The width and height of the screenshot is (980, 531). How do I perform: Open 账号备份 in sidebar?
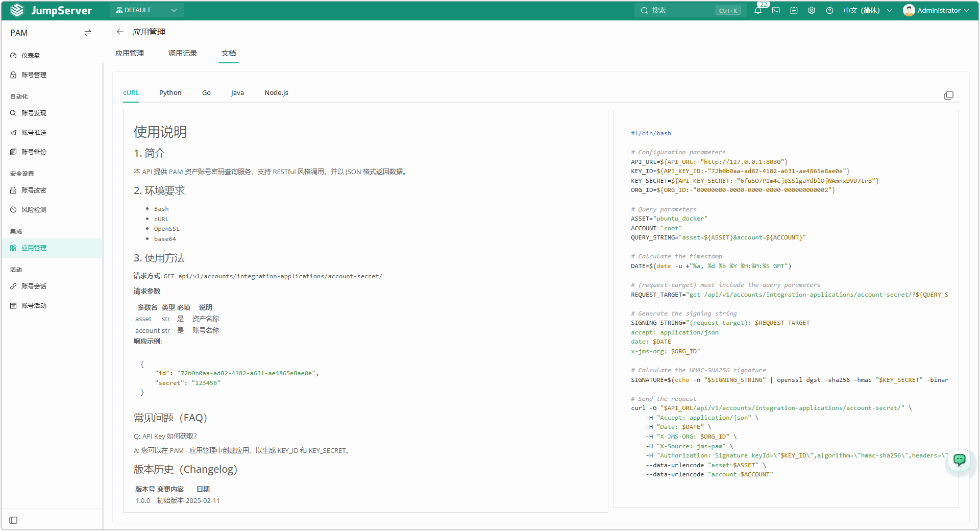tap(52, 152)
